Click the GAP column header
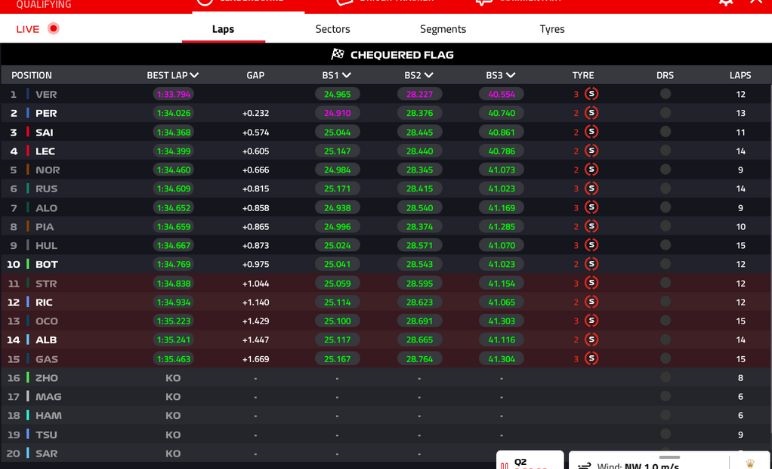 pos(255,75)
